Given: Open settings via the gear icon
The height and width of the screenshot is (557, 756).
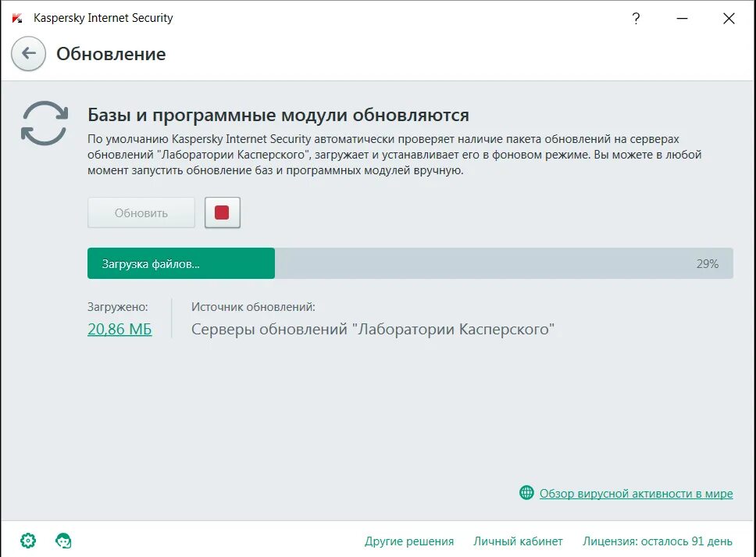Looking at the screenshot, I should coord(28,541).
